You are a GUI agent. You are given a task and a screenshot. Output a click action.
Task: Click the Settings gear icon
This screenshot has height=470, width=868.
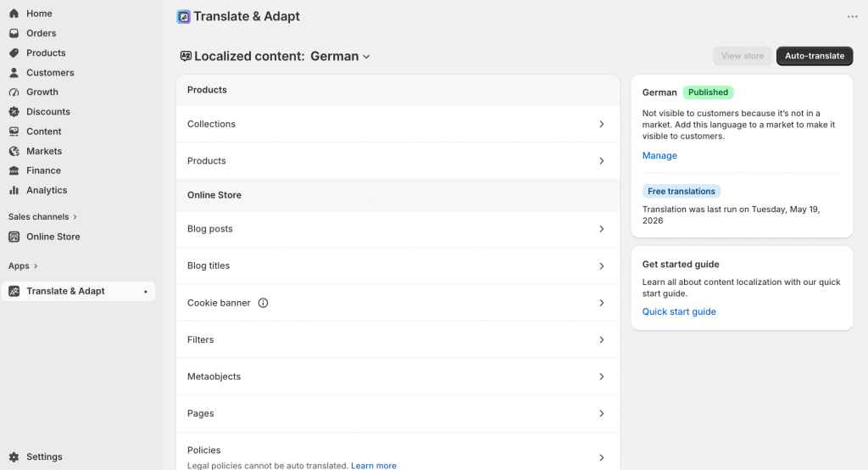14,456
